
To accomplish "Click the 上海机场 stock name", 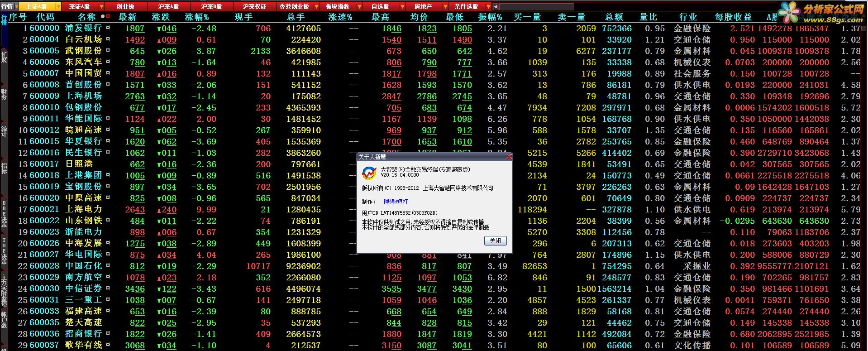I will pos(84,96).
